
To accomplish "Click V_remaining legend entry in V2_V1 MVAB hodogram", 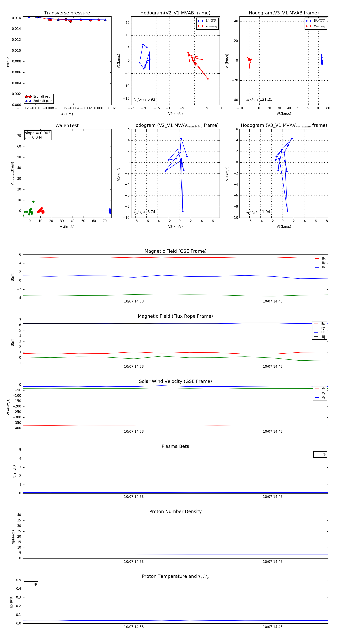I will (x=207, y=26).
